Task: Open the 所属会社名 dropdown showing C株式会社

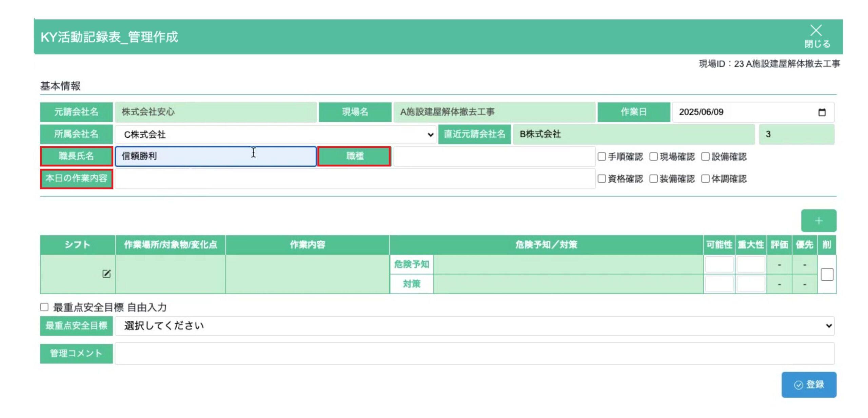Action: click(x=275, y=135)
